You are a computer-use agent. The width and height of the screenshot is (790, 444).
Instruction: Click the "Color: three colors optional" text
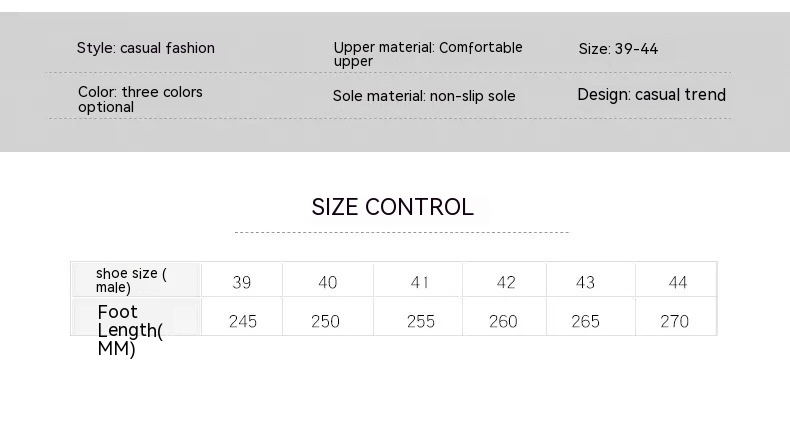tap(140, 99)
